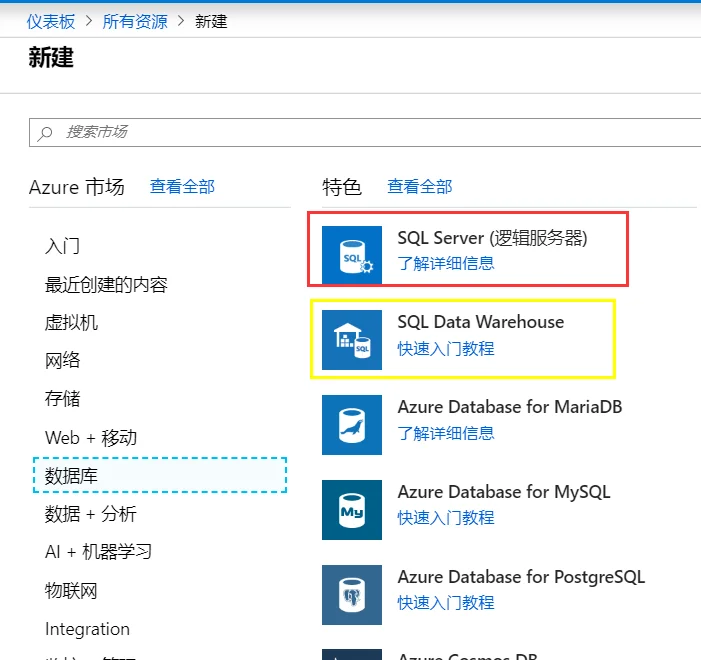Click the SQL Server logical server icon
701x660 pixels.
tap(352, 255)
